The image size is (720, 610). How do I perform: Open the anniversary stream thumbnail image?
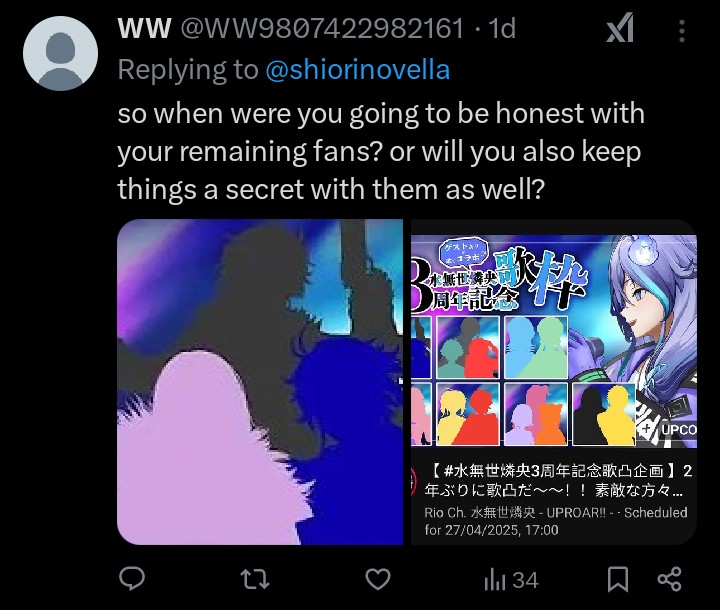(x=554, y=340)
